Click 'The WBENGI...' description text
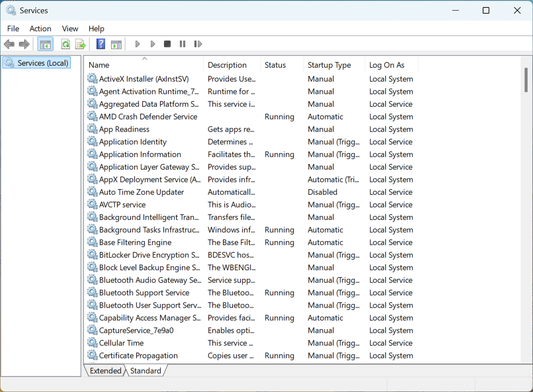The image size is (533, 392). [232, 267]
